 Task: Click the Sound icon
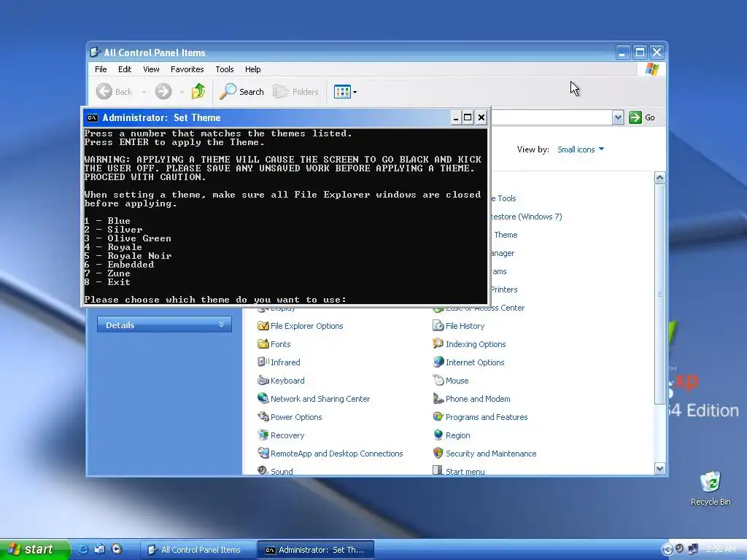[x=263, y=470]
